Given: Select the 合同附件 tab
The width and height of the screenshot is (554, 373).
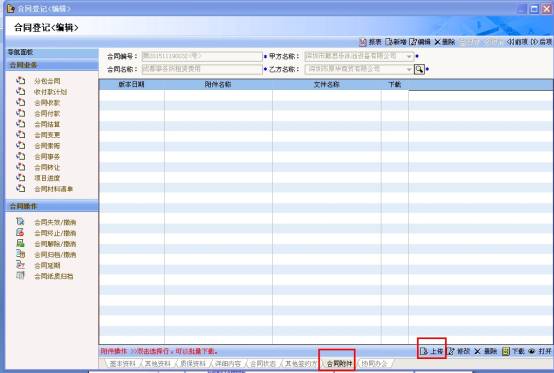Looking at the screenshot, I should click(x=338, y=363).
